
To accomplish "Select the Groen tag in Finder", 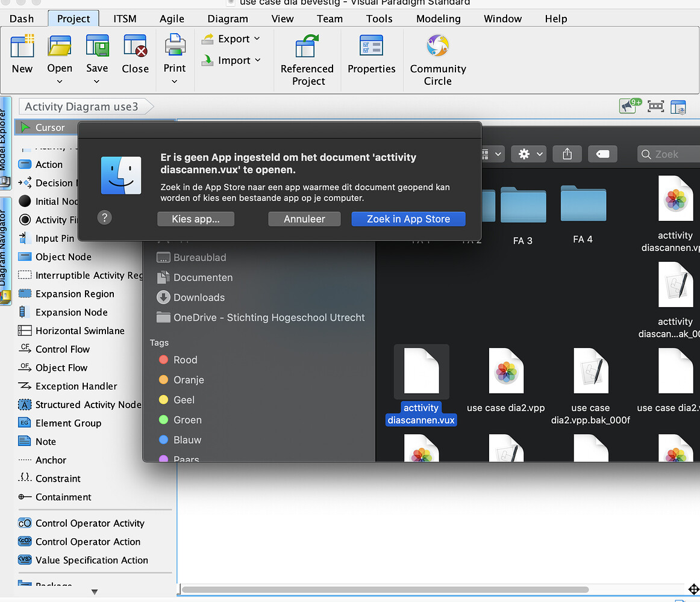I will click(x=180, y=420).
